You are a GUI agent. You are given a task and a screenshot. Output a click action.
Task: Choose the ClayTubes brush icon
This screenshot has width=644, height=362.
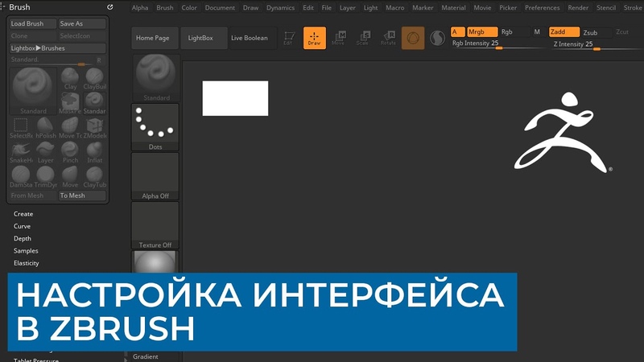[x=94, y=177]
